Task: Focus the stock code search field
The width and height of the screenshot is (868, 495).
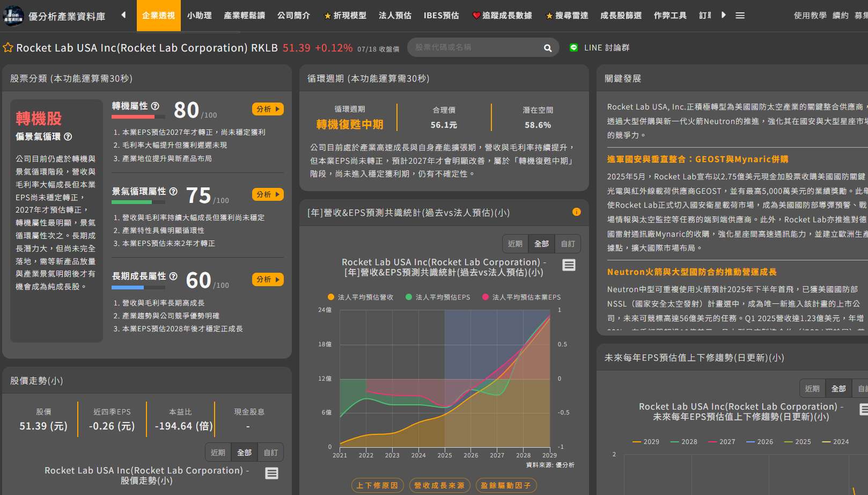Action: click(475, 47)
